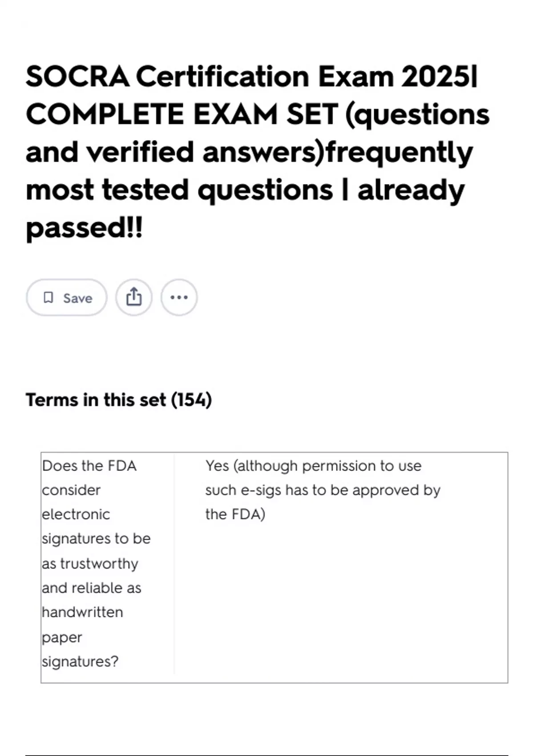Screen dimensions: 534x756
Task: Click the Save button
Action: [67, 298]
